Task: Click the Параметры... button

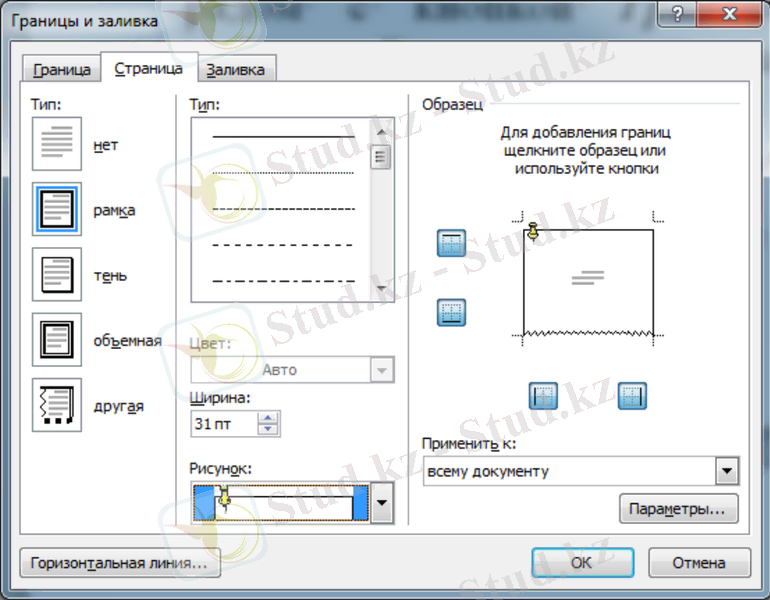Action: click(x=679, y=509)
